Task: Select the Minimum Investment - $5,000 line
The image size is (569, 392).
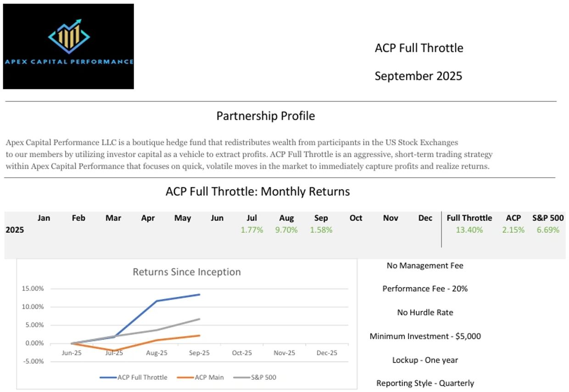Action: pos(425,336)
